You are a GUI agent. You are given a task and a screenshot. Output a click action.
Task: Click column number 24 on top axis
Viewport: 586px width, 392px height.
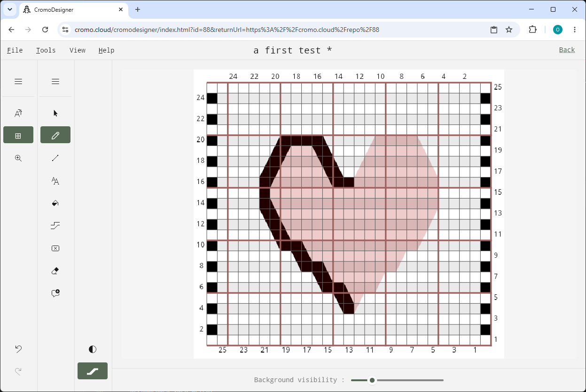[x=233, y=77]
